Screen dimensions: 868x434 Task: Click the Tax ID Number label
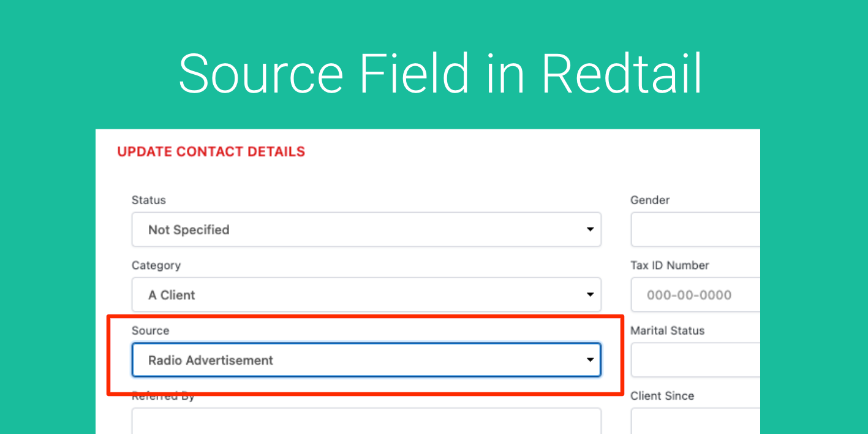click(x=670, y=265)
